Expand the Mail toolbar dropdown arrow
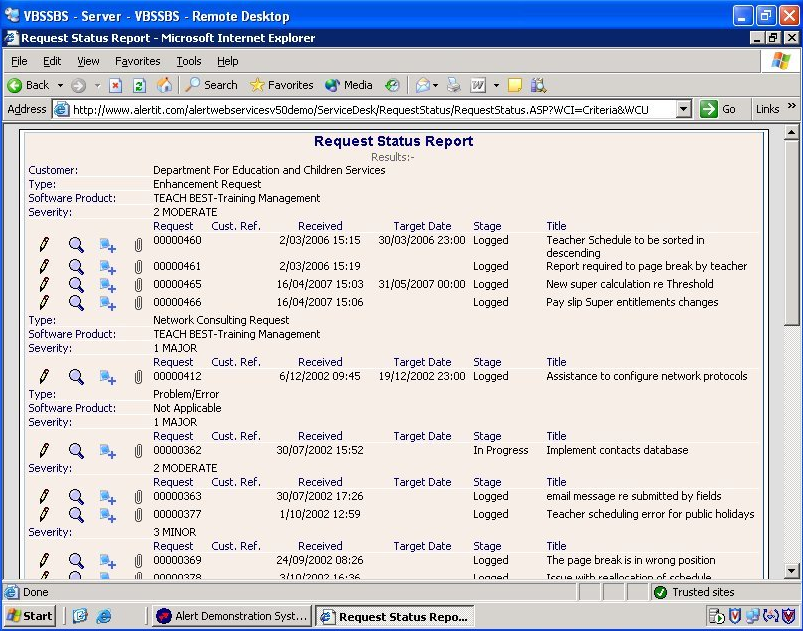Viewport: 803px width, 631px height. tap(437, 86)
